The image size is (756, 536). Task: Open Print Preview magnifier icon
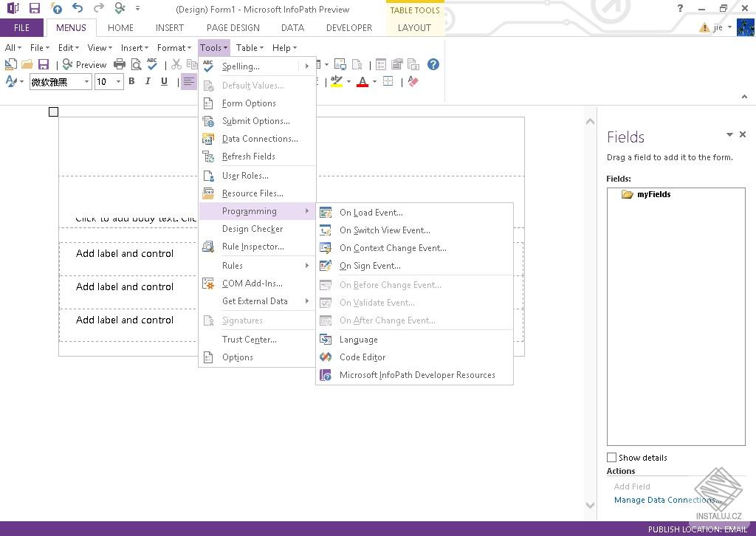[x=137, y=64]
